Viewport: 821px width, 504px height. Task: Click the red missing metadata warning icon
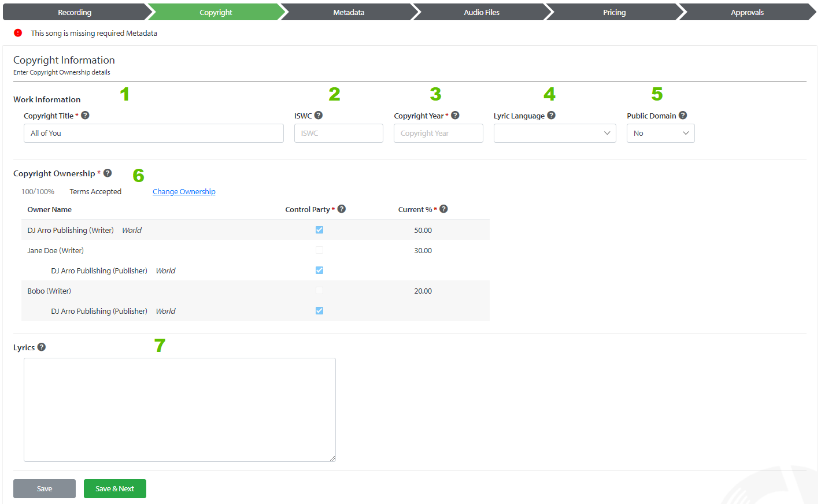click(18, 33)
